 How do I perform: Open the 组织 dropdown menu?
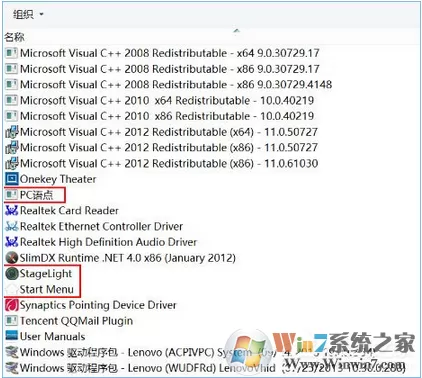point(28,14)
